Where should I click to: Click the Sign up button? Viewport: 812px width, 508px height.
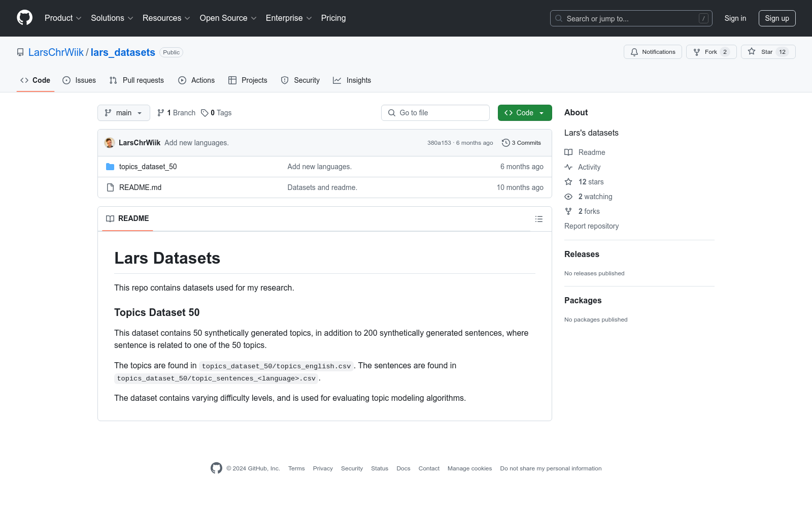pyautogui.click(x=777, y=18)
